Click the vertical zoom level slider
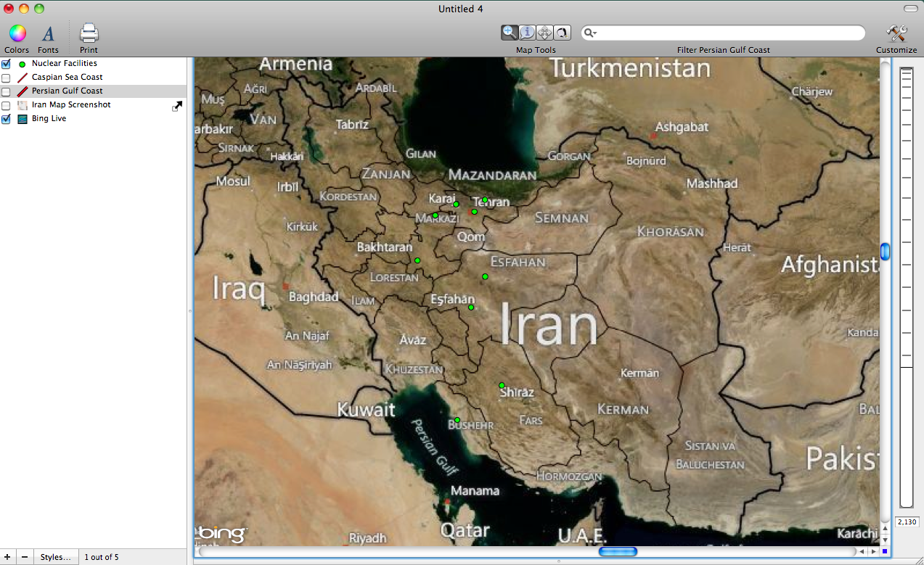924x565 pixels. point(906,290)
